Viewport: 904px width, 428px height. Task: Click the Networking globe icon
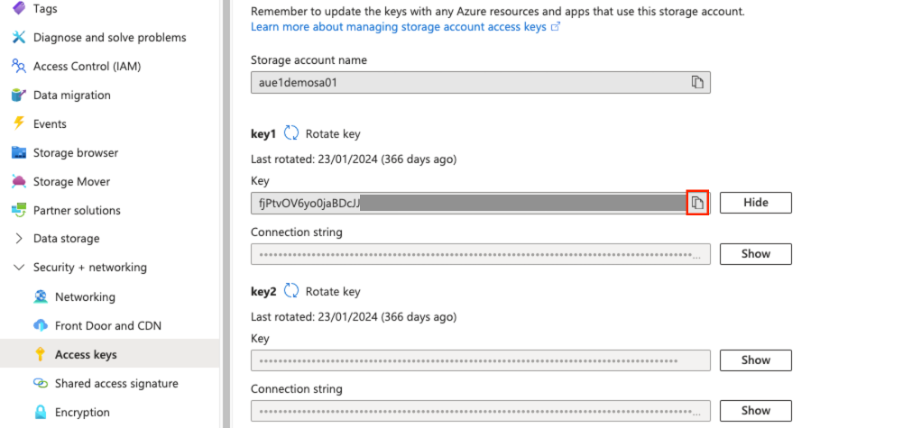(x=40, y=297)
